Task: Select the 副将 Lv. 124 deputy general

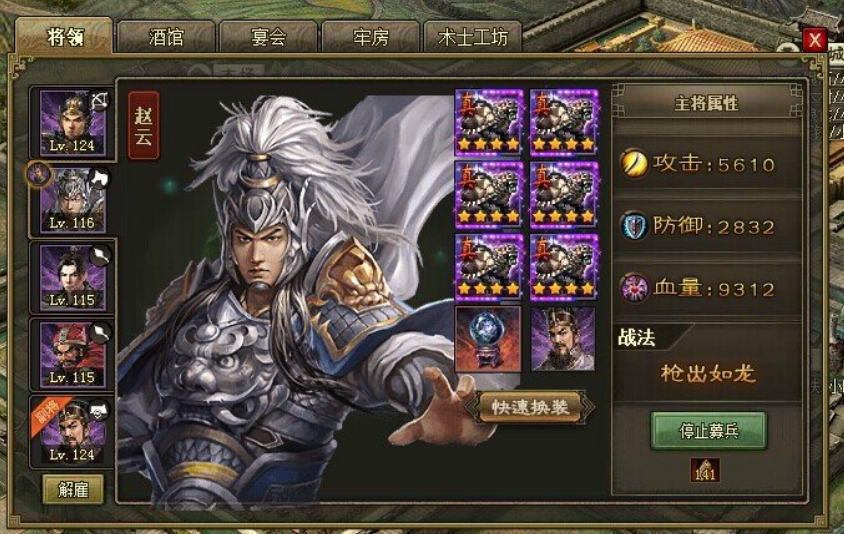Action: (73, 432)
